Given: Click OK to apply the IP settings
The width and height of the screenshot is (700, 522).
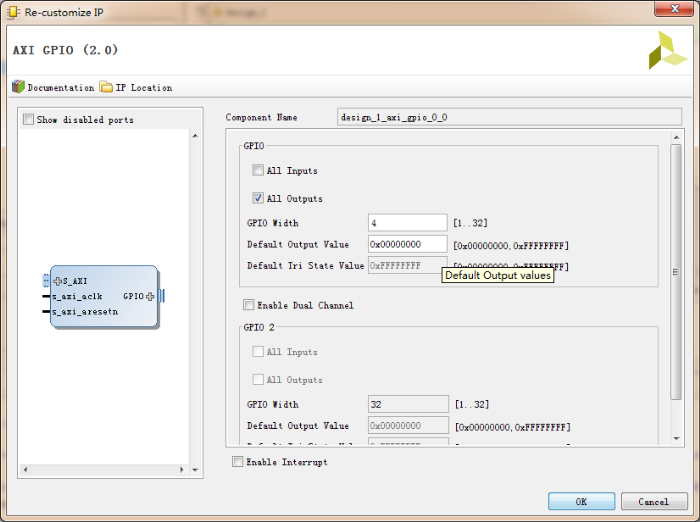Looking at the screenshot, I should [x=580, y=501].
